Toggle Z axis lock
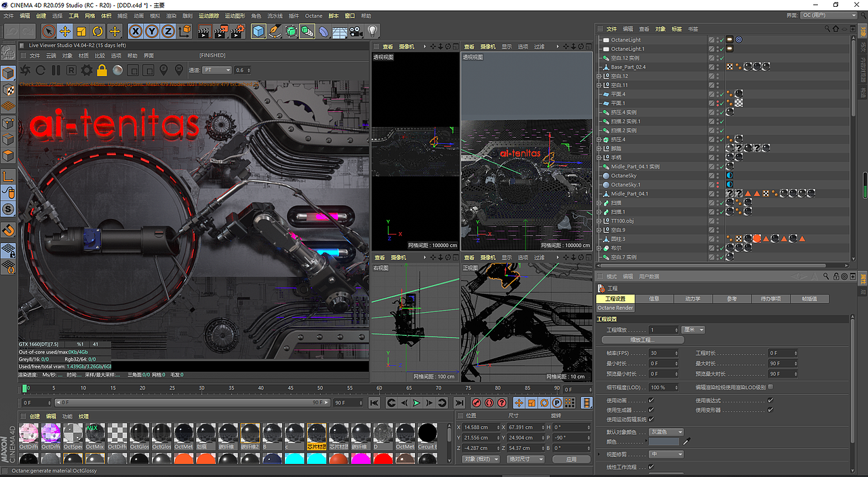The image size is (868, 477). [x=167, y=31]
